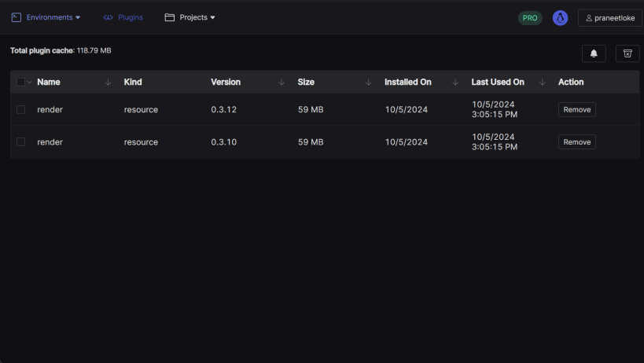Toggle the select-all checkbox in header
Image resolution: width=644 pixels, height=363 pixels.
[20, 82]
